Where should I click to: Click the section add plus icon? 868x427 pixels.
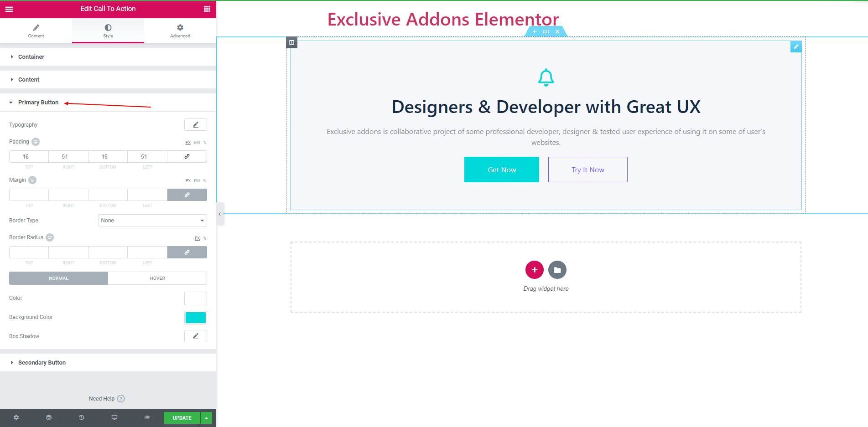(x=535, y=31)
